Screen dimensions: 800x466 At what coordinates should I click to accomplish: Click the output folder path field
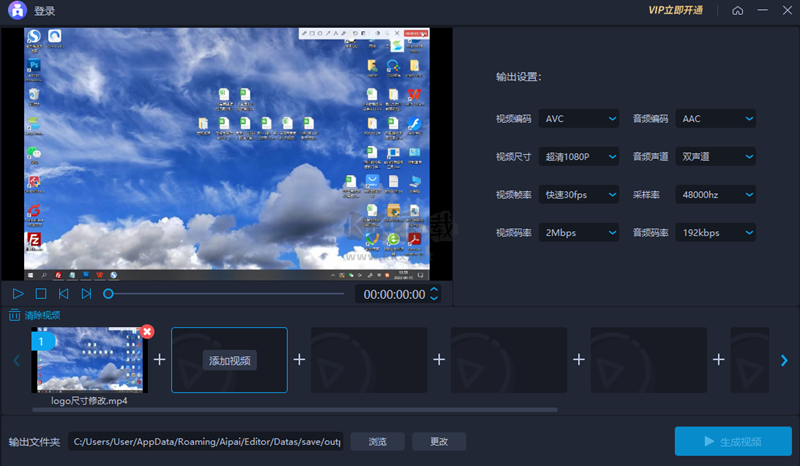tap(206, 441)
